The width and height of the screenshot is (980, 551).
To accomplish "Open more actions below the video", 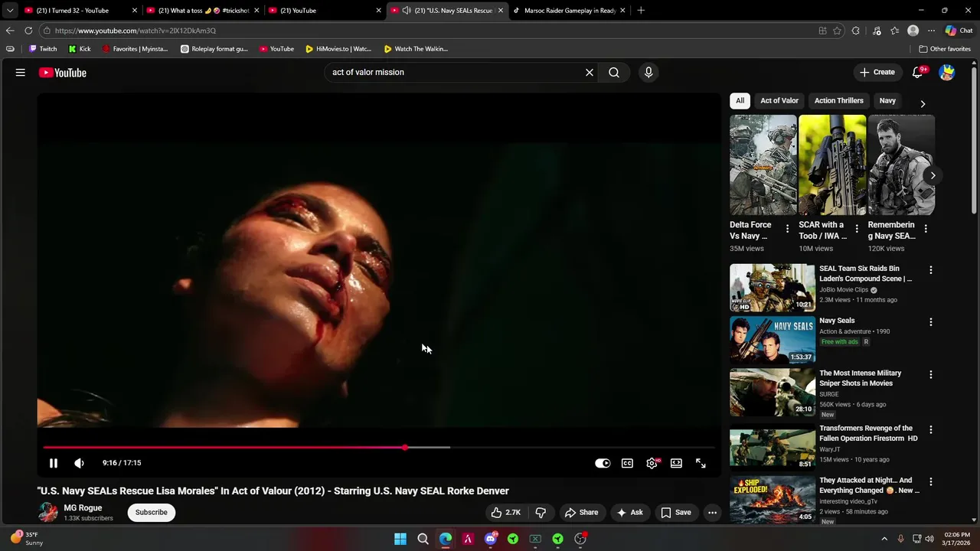I will pyautogui.click(x=712, y=513).
